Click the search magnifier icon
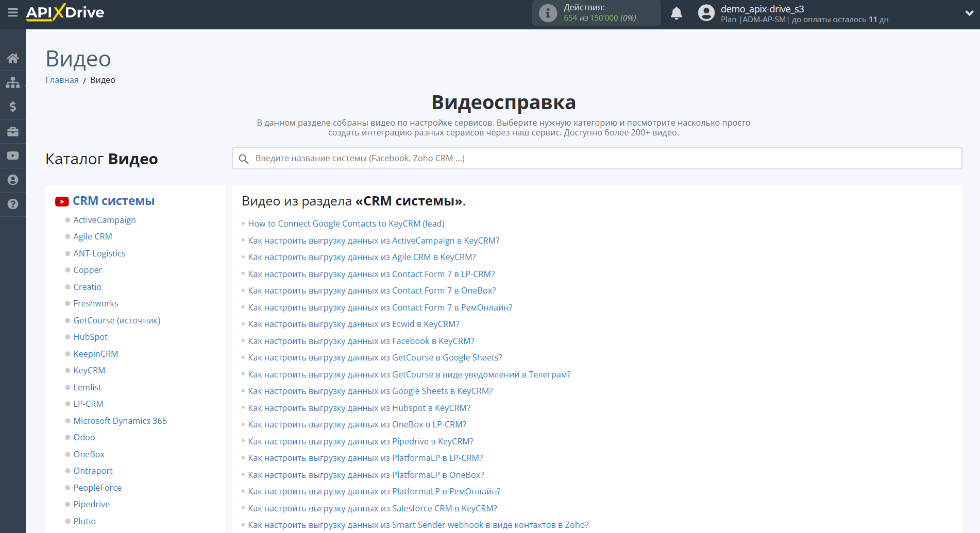The height and width of the screenshot is (533, 980). [244, 159]
